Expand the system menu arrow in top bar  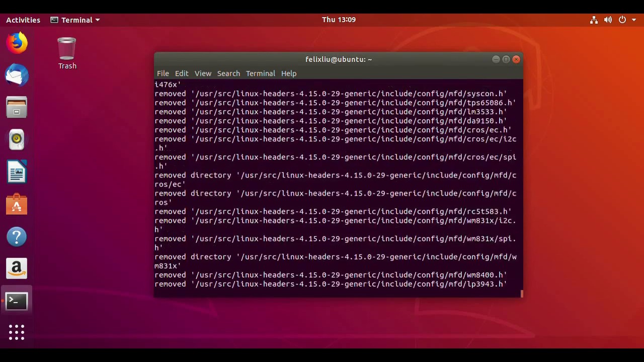633,20
